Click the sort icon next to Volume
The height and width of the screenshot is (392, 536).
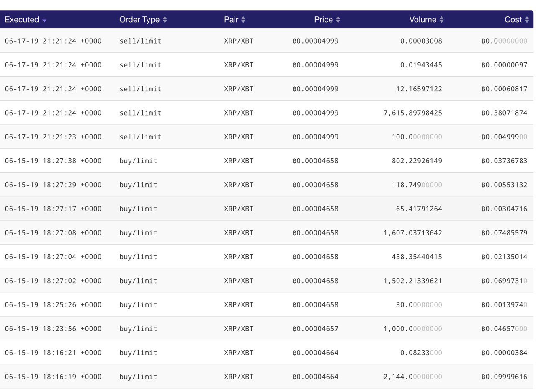441,20
